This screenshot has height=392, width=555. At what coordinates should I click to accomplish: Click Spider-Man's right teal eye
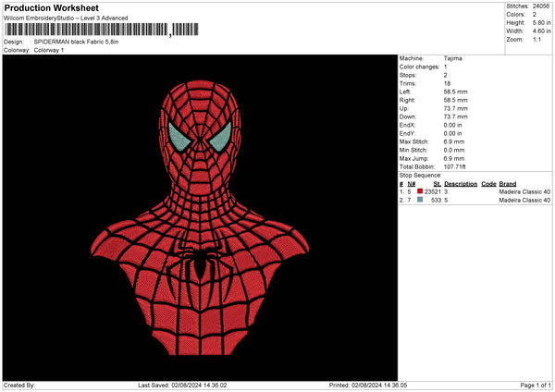(219, 140)
